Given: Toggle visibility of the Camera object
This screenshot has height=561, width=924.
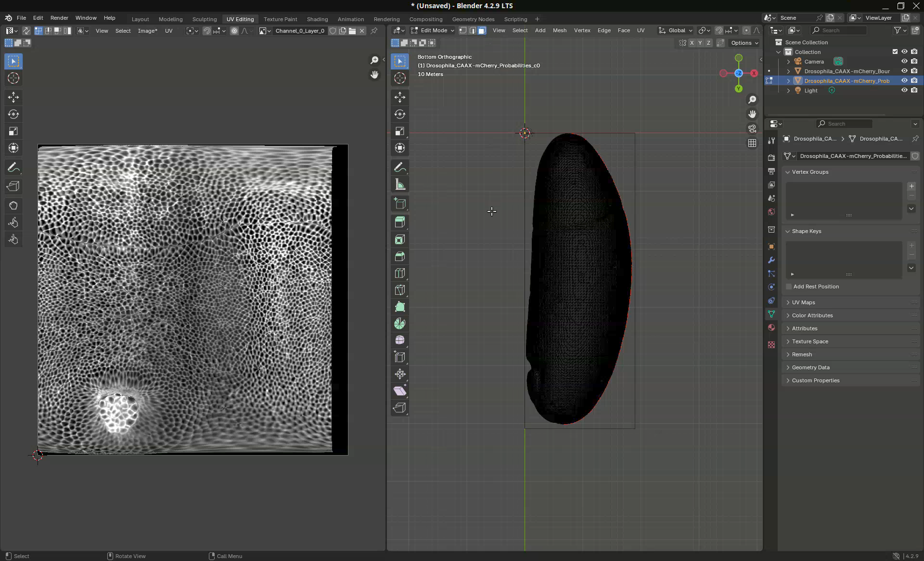Looking at the screenshot, I should 904,62.
